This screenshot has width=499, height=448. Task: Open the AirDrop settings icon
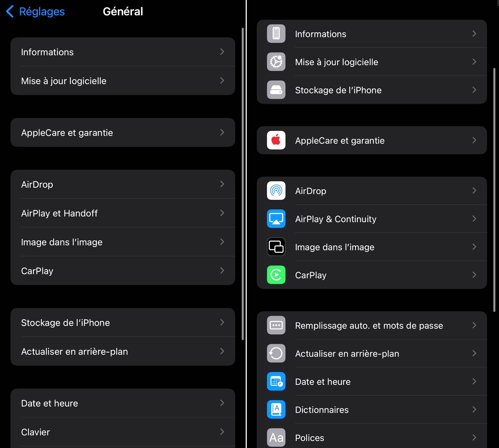click(276, 190)
